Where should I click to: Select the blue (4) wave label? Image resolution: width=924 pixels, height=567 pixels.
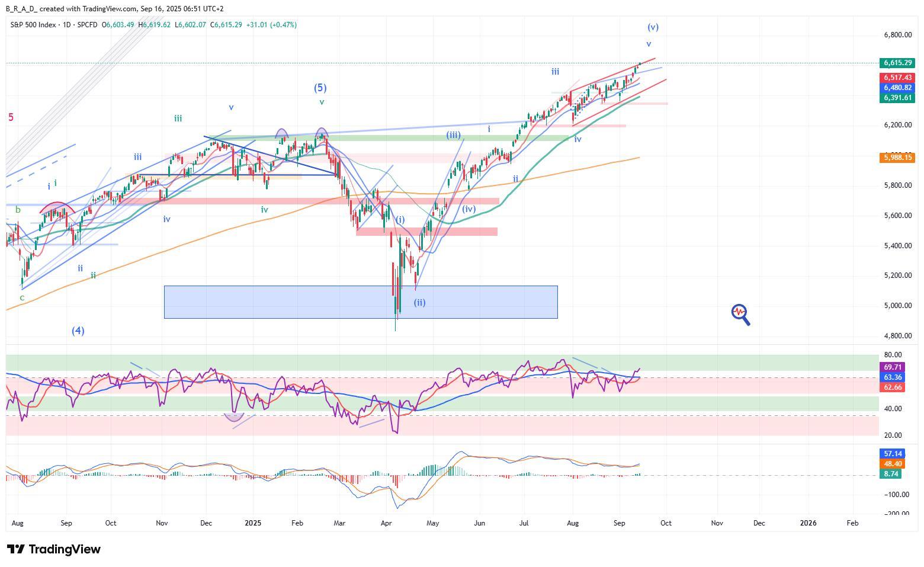tap(78, 331)
